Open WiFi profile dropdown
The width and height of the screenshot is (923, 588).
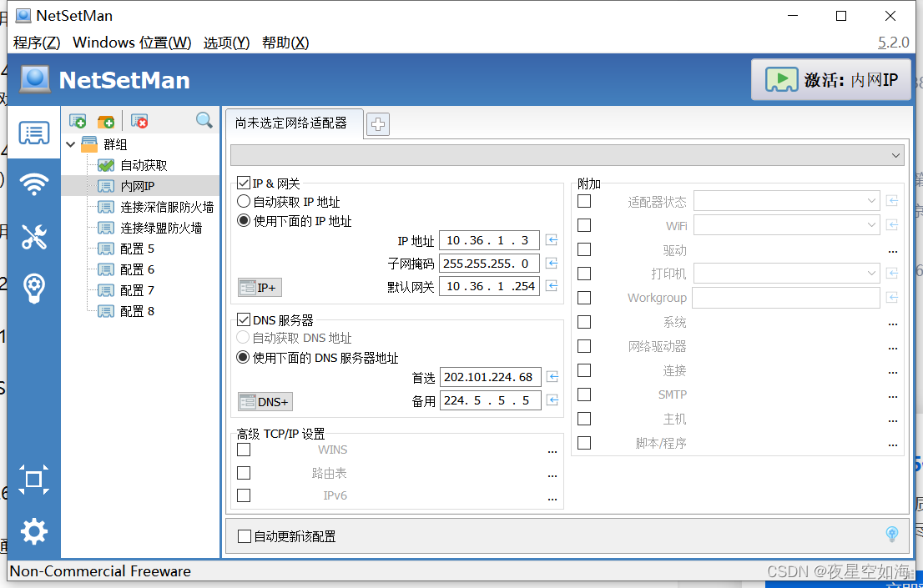(x=787, y=225)
